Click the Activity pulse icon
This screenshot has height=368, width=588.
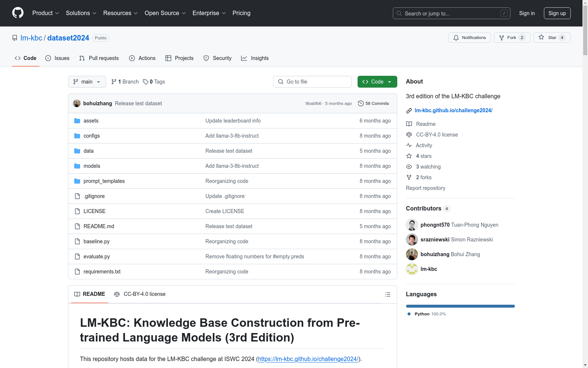point(409,145)
